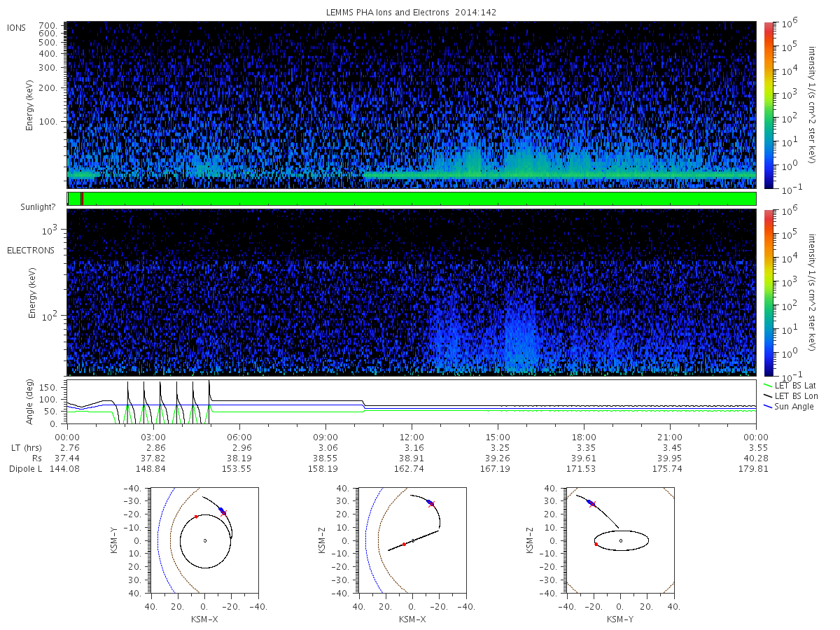Viewport: 840px width, 630px height.
Task: Click the ELECTRONS panel label
Action: pos(31,250)
